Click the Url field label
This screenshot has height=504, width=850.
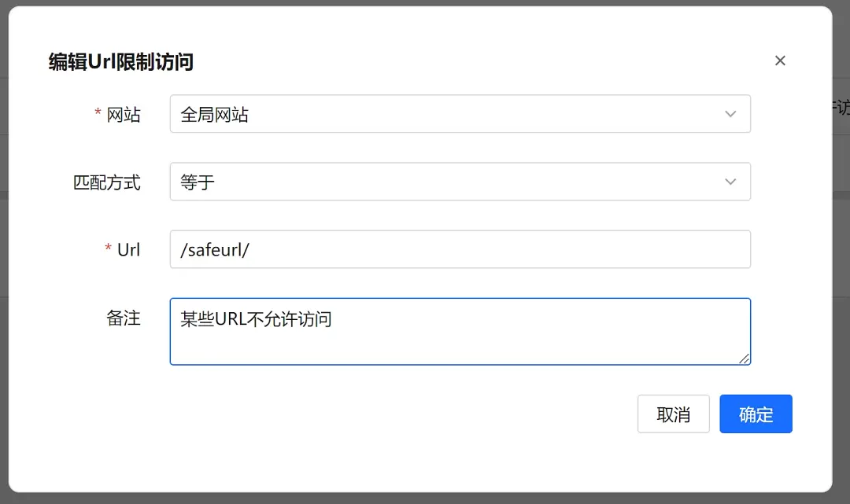click(x=129, y=249)
